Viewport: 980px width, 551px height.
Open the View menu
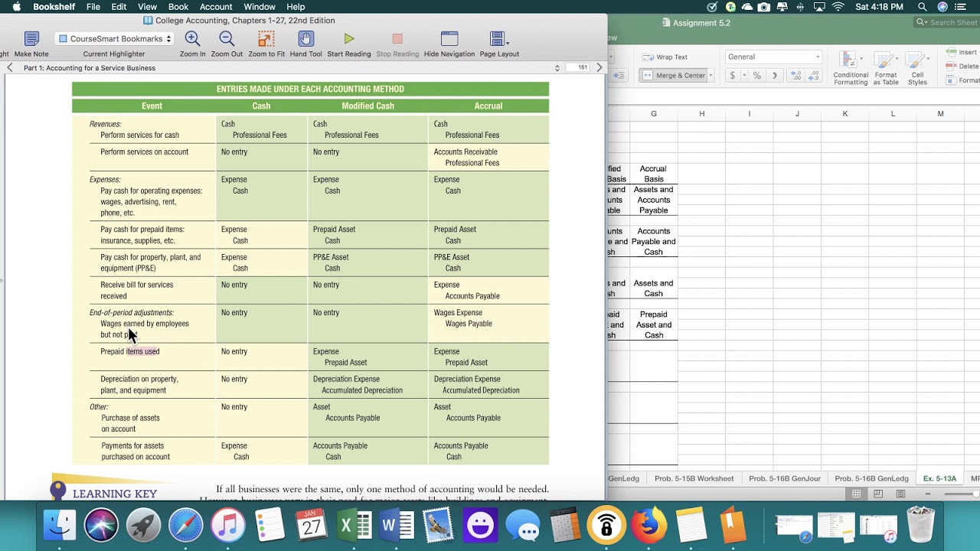pyautogui.click(x=147, y=7)
